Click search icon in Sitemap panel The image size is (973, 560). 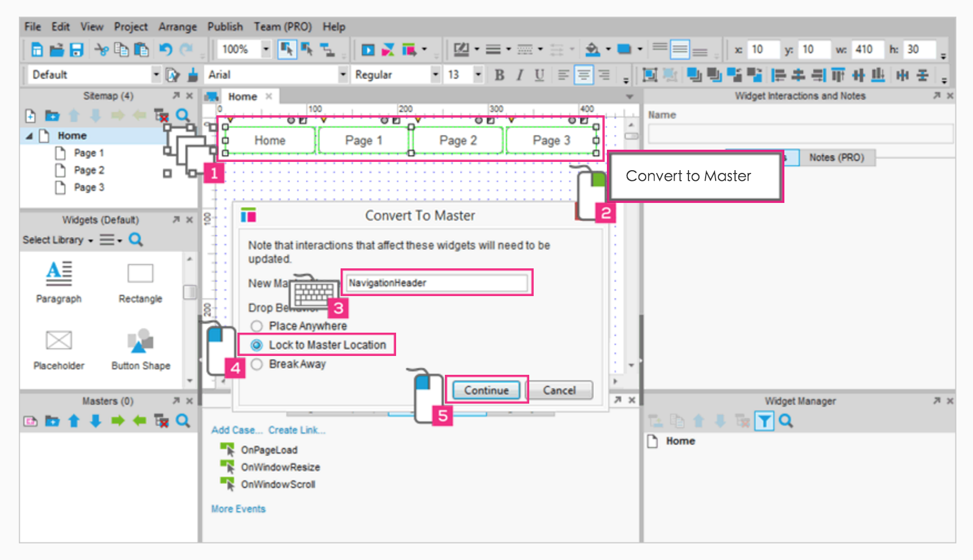tap(183, 115)
